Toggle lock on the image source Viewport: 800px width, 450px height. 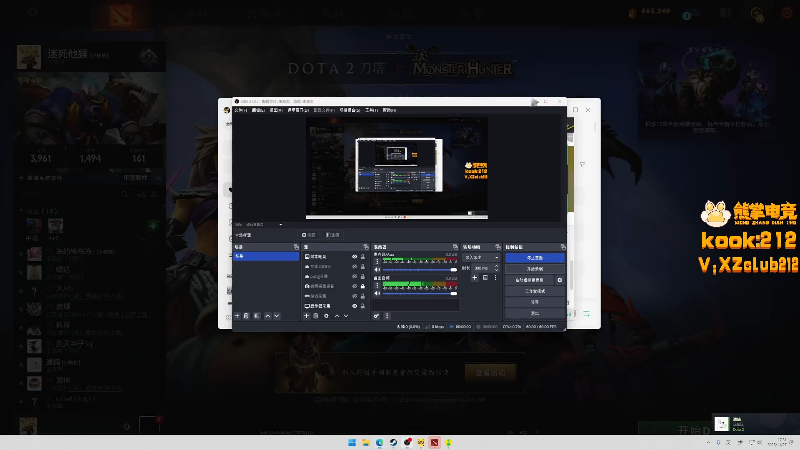(363, 257)
